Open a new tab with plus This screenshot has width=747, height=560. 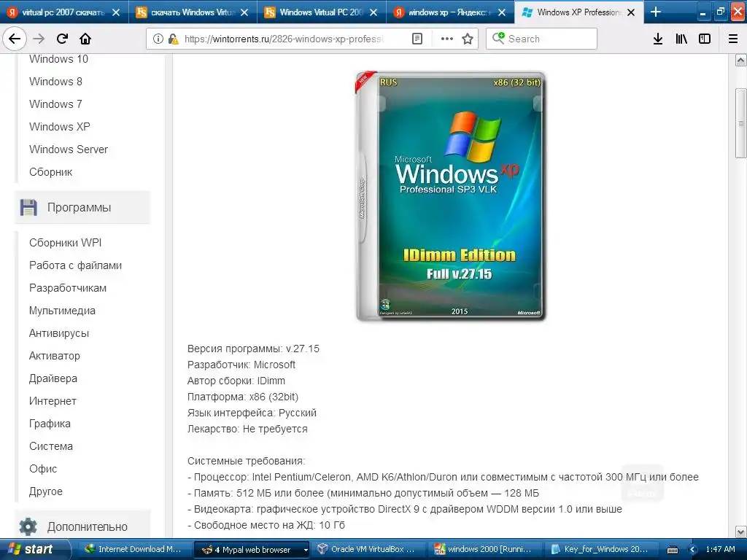(x=656, y=12)
